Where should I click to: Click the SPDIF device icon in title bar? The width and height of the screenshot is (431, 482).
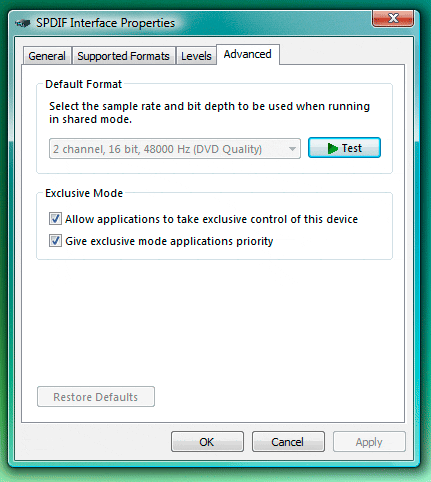click(23, 23)
